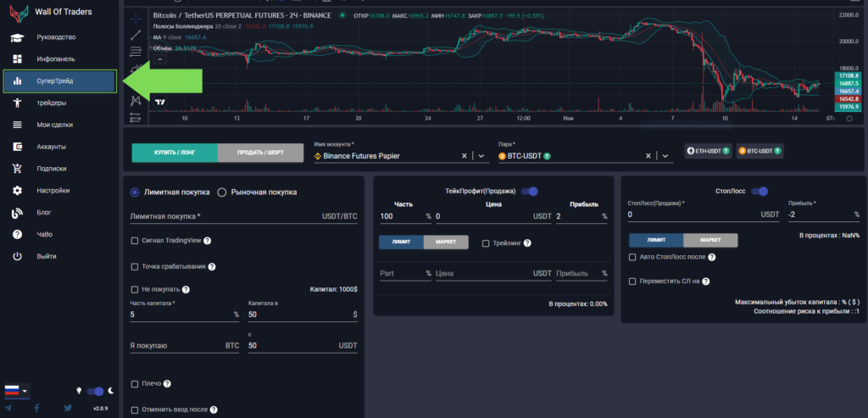Select the horizontal lines chart tool
The image size is (868, 418).
click(x=136, y=52)
